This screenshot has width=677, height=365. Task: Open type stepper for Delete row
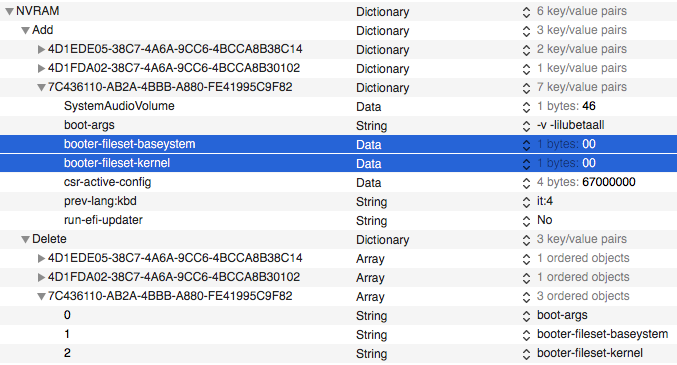pyautogui.click(x=526, y=240)
